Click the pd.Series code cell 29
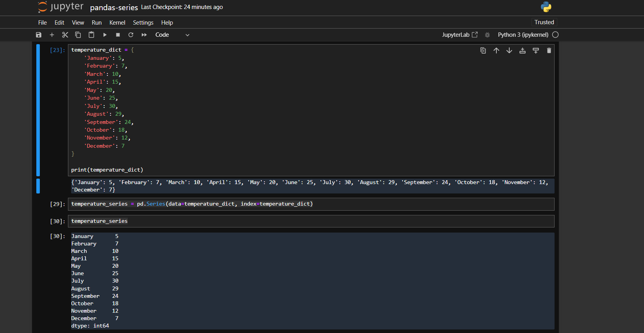Screen dimensions: 644x333 tap(311, 204)
